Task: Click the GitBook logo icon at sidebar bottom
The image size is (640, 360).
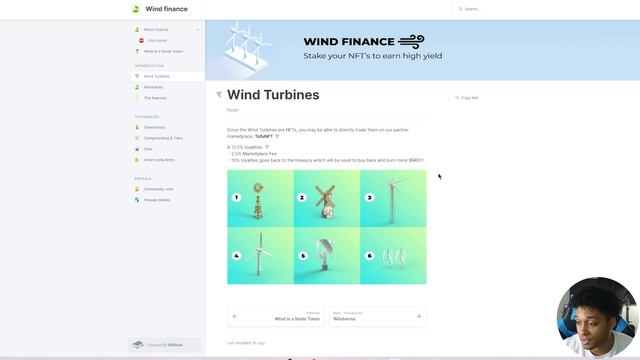Action: [138, 345]
